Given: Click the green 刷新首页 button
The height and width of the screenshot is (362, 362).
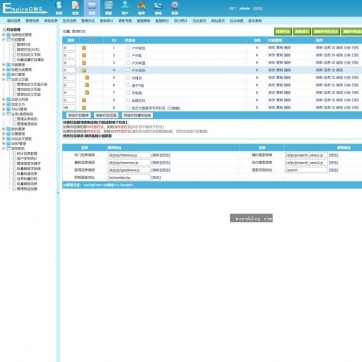Looking at the screenshot, I should [x=302, y=32].
